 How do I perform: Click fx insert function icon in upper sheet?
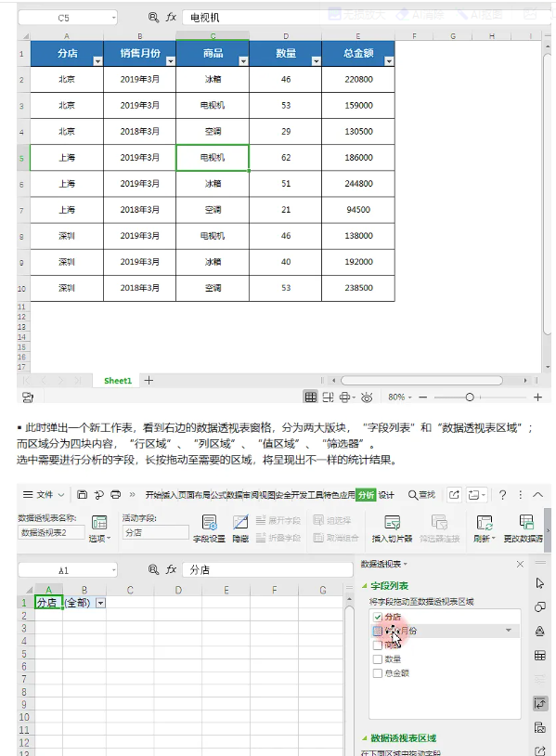(x=171, y=18)
